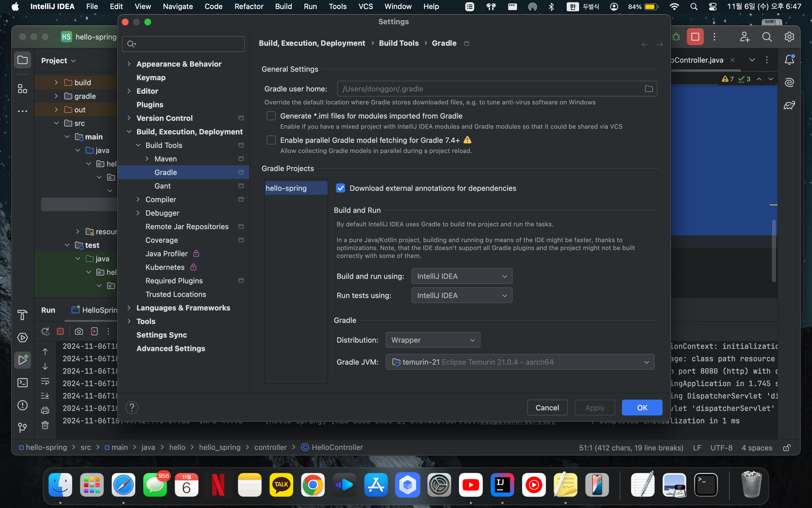Open the VCS menu
Viewport: 812px width, 508px height.
pyautogui.click(x=366, y=6)
